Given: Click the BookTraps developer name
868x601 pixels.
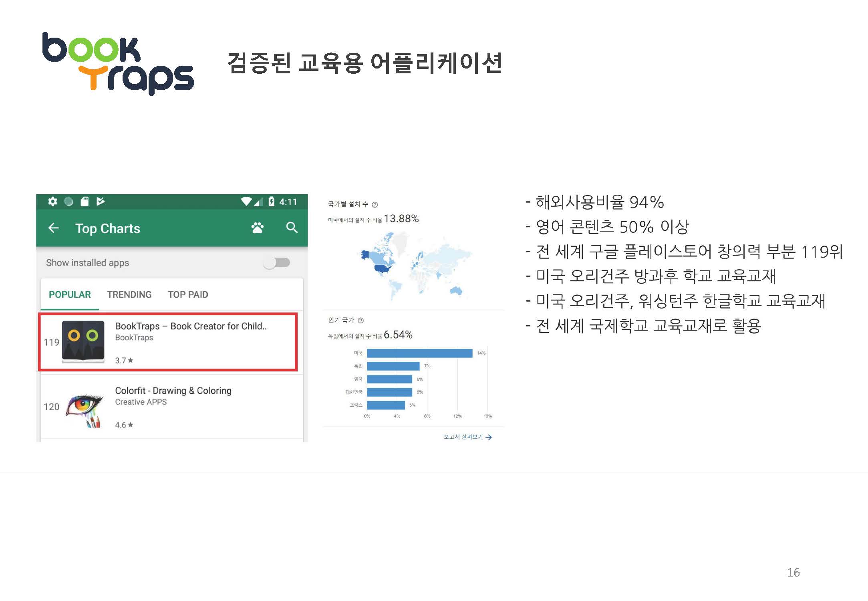Looking at the screenshot, I should coord(134,338).
